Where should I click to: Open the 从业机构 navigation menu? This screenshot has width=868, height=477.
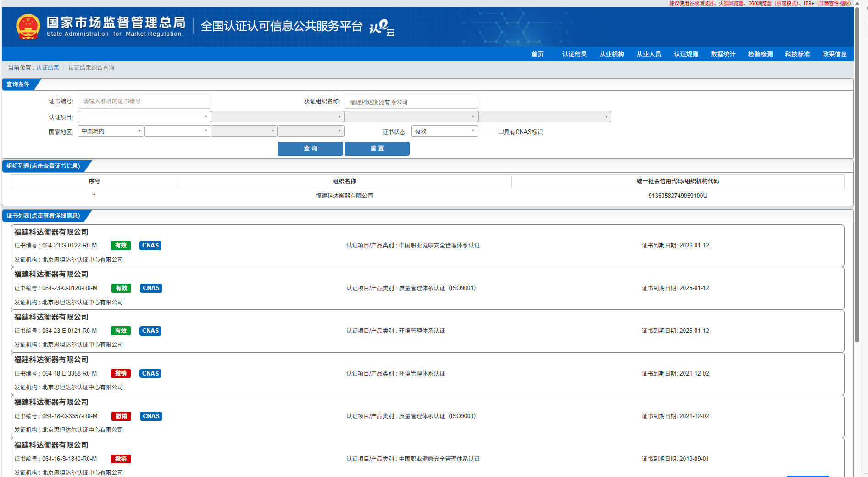tap(612, 54)
